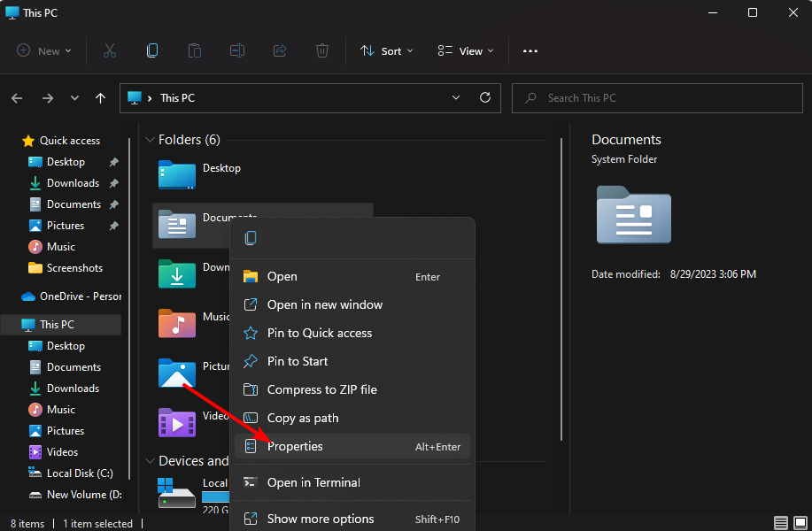Click inside the Search This PC field
812x531 pixels.
tap(657, 97)
